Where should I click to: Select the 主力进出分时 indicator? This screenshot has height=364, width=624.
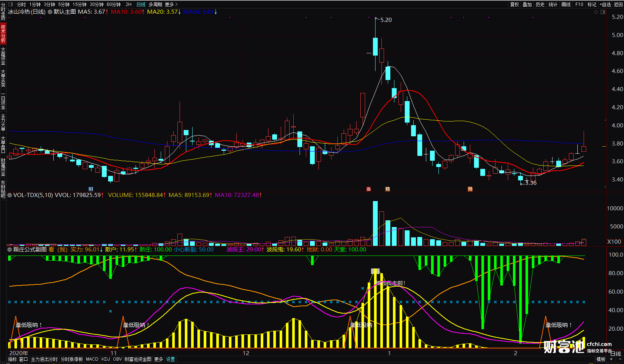[x=44, y=359]
